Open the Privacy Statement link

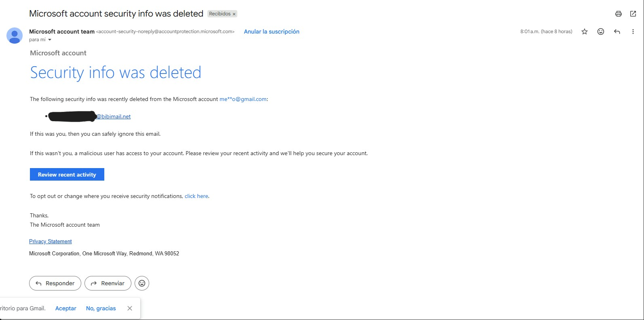pos(51,241)
